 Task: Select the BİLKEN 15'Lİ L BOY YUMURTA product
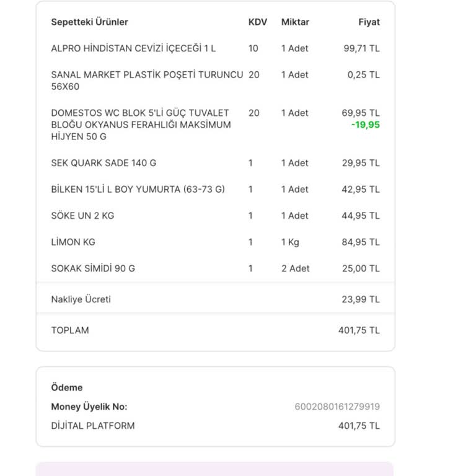(x=138, y=189)
